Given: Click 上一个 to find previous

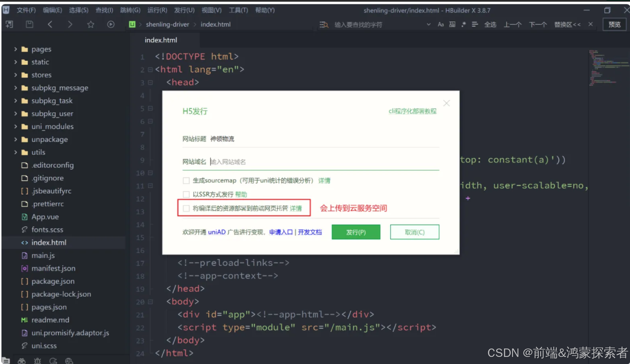Looking at the screenshot, I should [x=512, y=25].
